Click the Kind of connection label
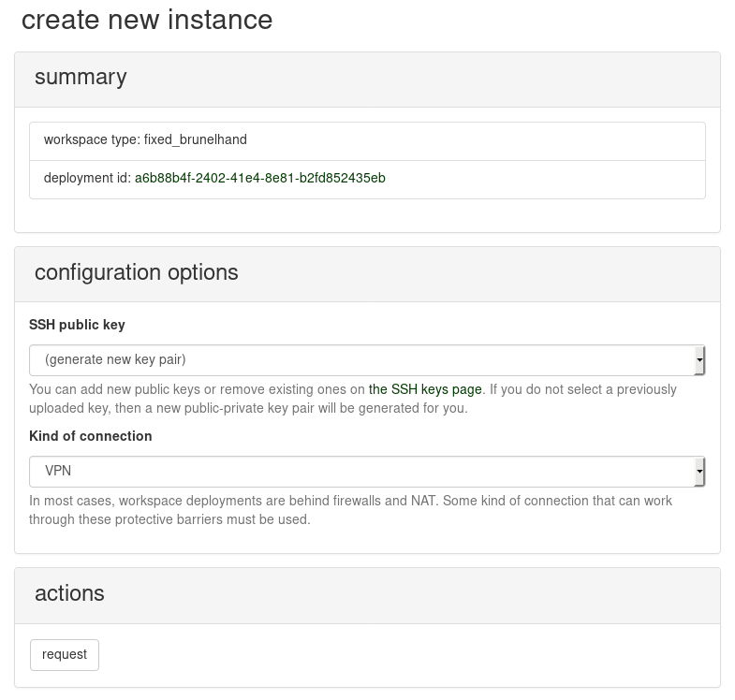The height and width of the screenshot is (700, 735). point(91,436)
